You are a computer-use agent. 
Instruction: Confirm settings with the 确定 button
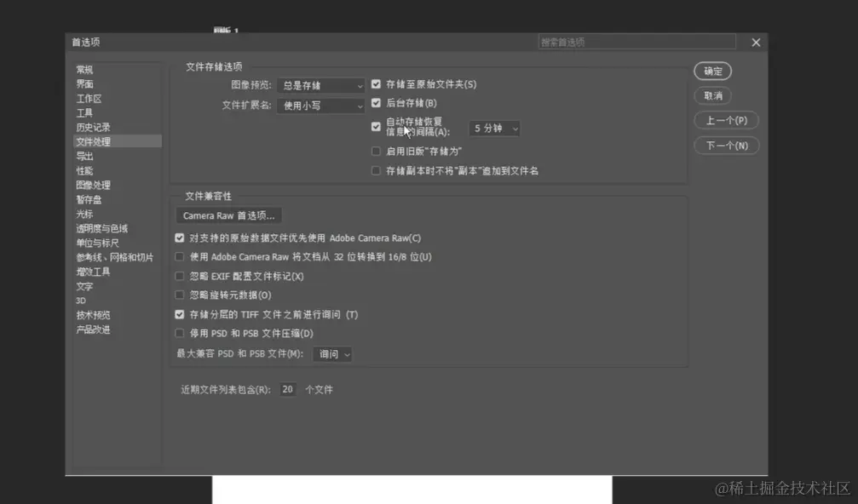point(712,72)
